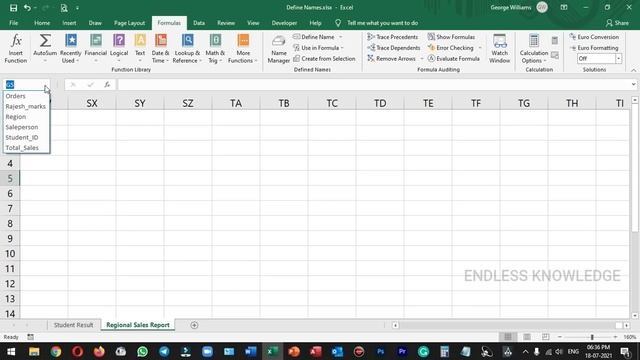Click Create from Selection
Image resolution: width=640 pixels, height=360 pixels.
click(324, 59)
